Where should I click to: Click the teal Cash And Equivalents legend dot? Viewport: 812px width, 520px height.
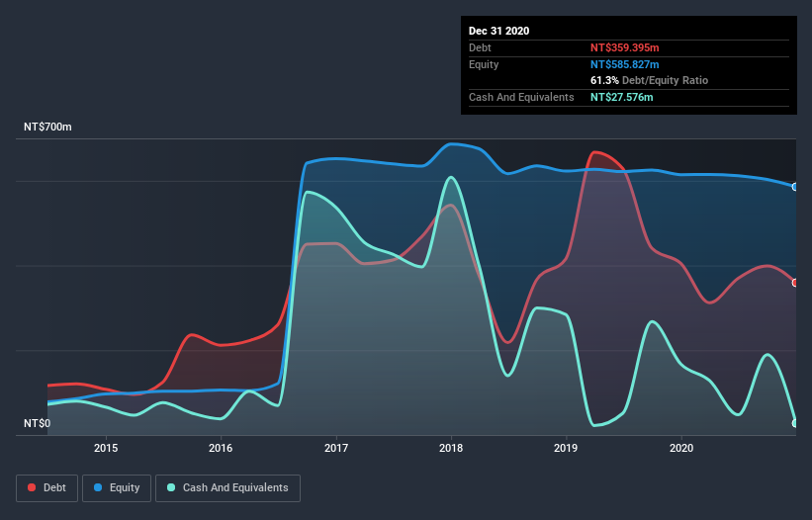click(x=171, y=487)
